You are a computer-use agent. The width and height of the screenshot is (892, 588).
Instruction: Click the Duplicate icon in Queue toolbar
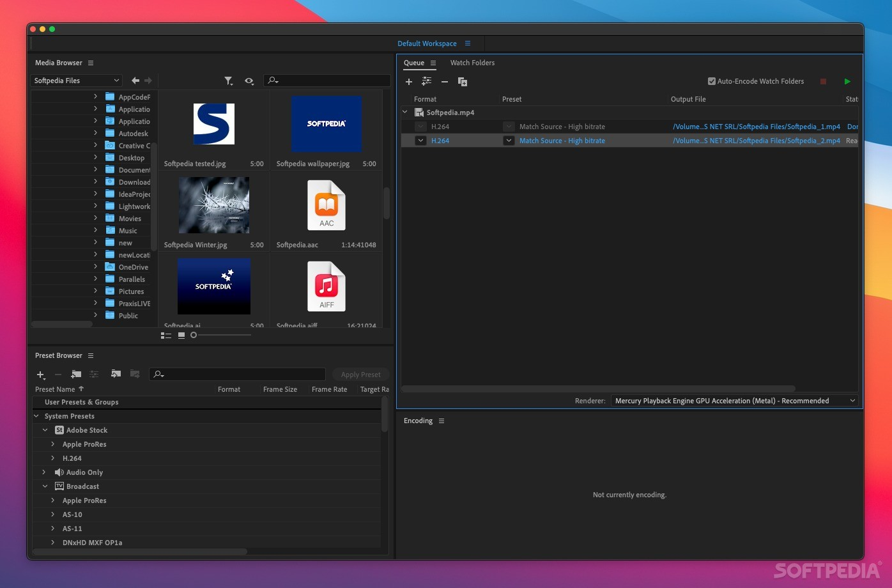463,82
